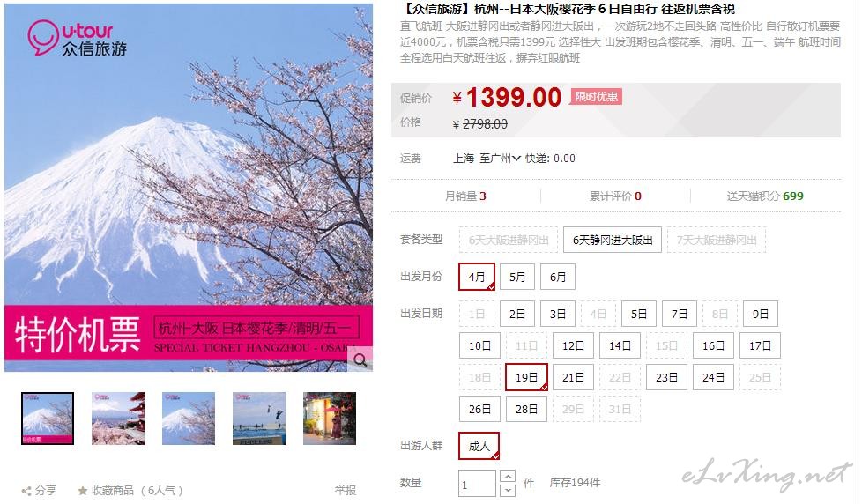Pick departure date 28日
The width and height of the screenshot is (862, 504).
(x=526, y=410)
